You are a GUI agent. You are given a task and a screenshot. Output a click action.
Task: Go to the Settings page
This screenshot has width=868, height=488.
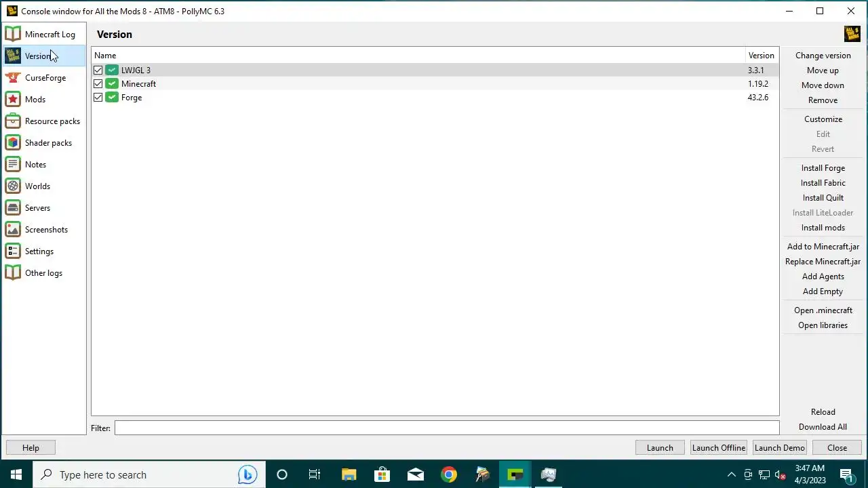[x=44, y=251]
